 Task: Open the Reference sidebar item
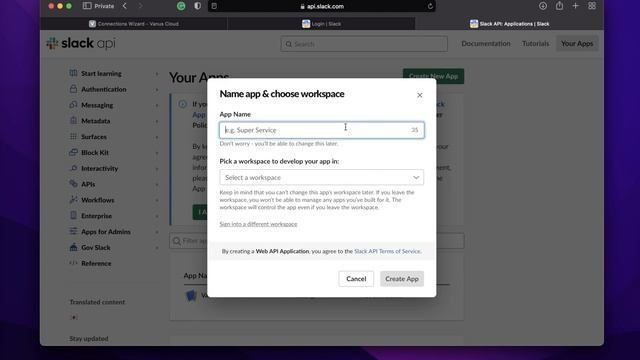96,264
